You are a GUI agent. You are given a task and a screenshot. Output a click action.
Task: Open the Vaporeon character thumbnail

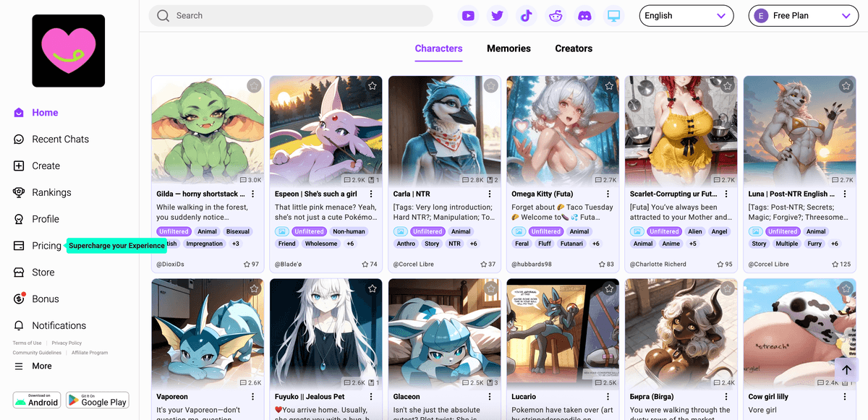pyautogui.click(x=208, y=334)
